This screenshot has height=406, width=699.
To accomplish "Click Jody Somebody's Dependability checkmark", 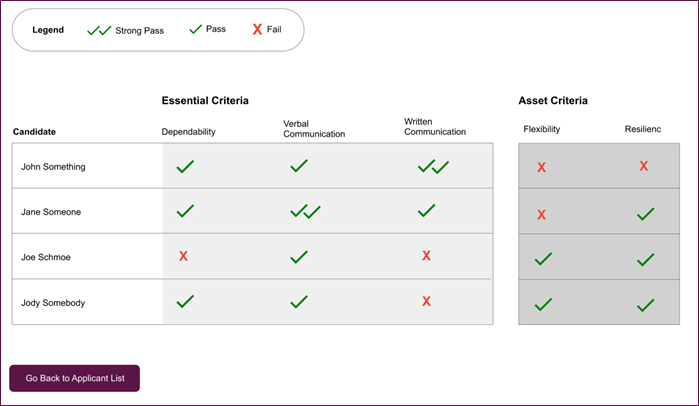I will coord(185,301).
